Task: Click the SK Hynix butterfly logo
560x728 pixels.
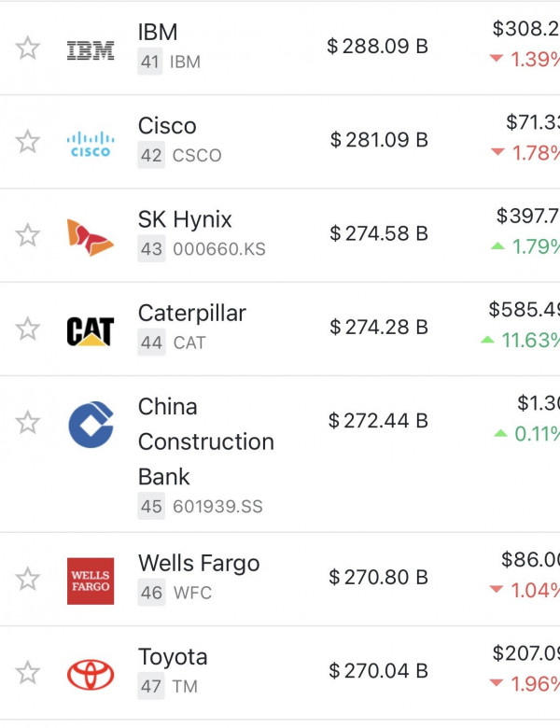Action: click(x=91, y=235)
